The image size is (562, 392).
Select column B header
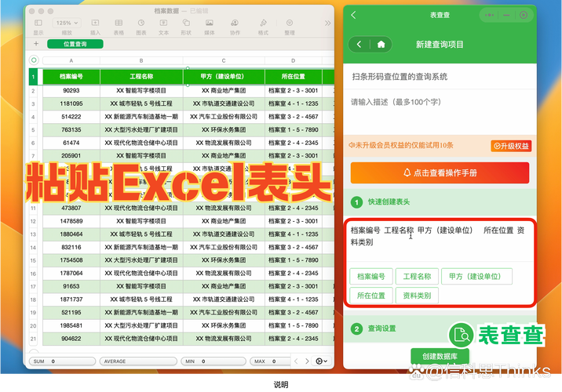tap(141, 60)
